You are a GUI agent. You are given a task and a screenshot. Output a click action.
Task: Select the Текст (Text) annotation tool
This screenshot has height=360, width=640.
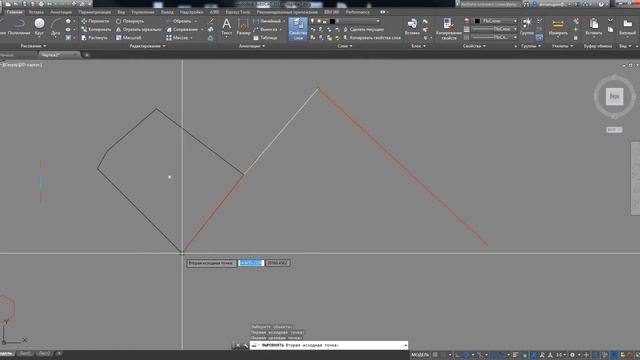(227, 27)
